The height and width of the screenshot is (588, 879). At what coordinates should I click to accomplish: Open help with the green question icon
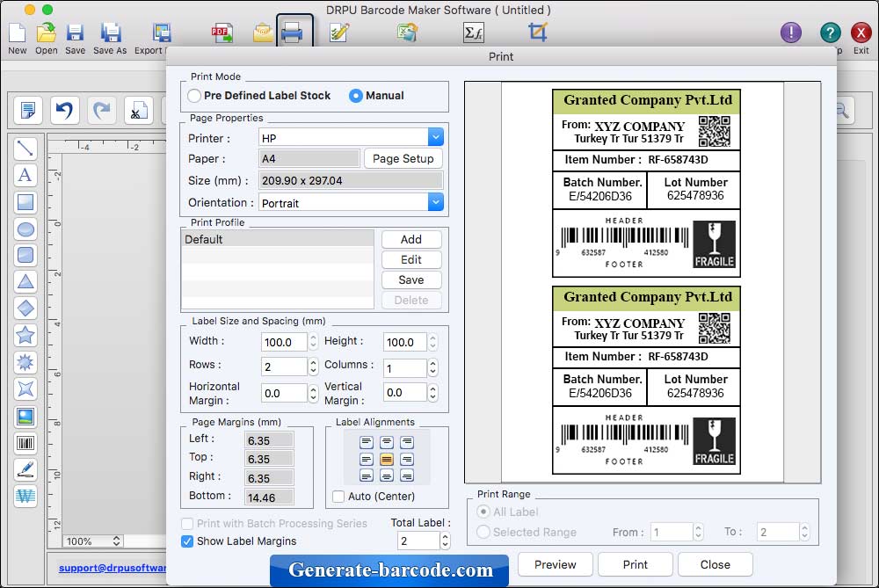(x=831, y=33)
